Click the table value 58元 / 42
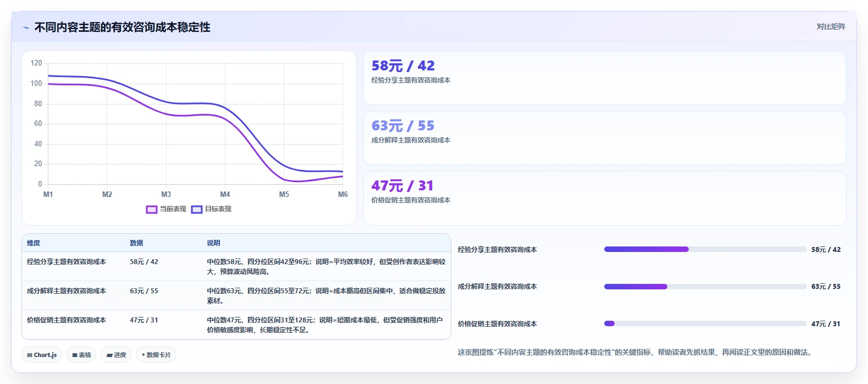 click(144, 262)
